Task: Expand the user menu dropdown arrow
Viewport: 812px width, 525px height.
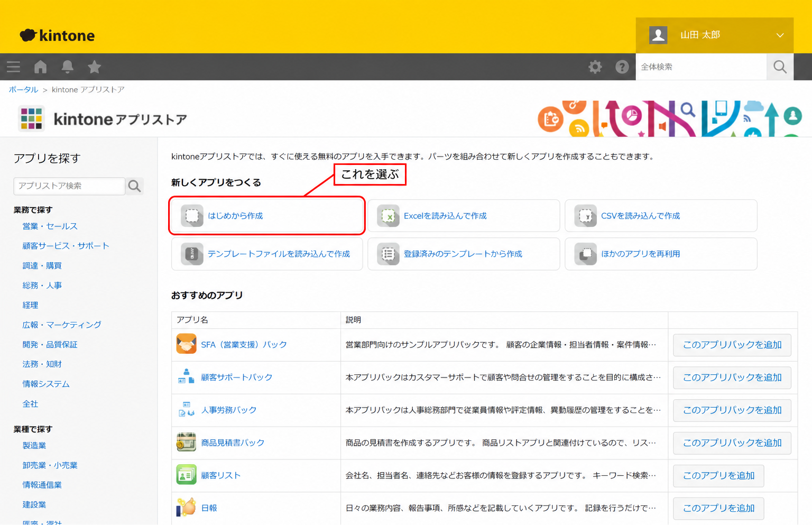Action: click(780, 35)
